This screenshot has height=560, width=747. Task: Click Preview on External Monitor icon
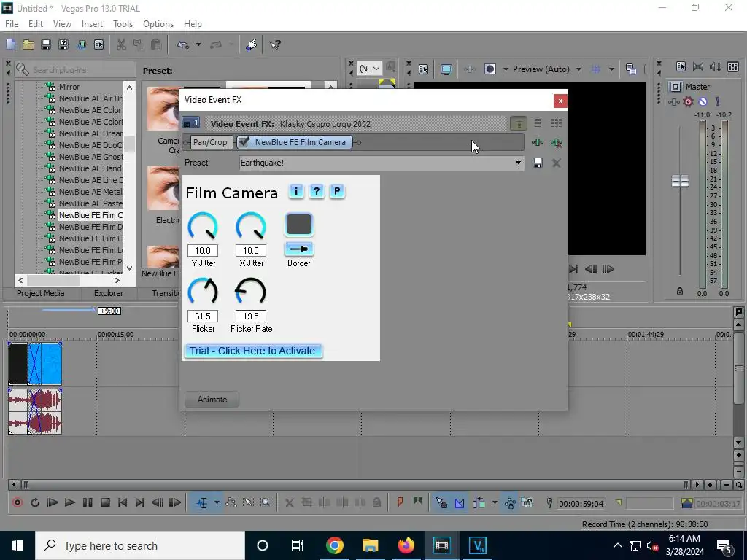click(446, 69)
